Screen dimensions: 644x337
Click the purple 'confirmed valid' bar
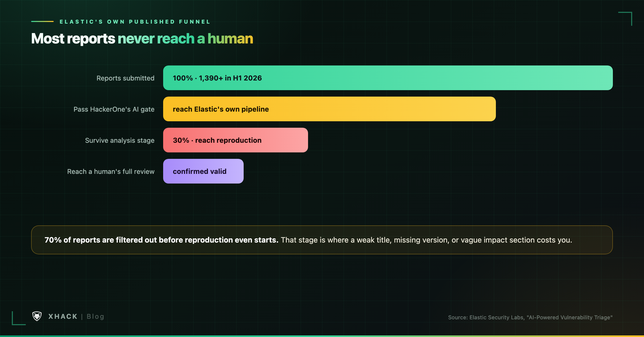(203, 171)
